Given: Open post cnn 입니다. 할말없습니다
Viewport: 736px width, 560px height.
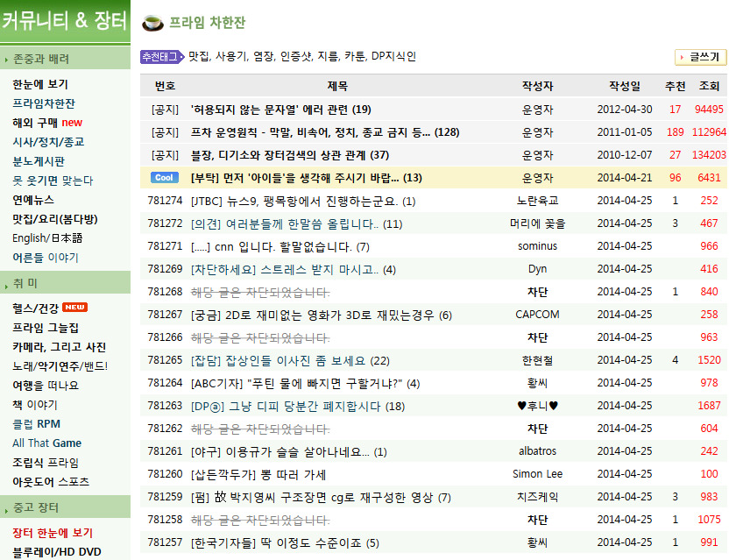Looking at the screenshot, I should (280, 247).
